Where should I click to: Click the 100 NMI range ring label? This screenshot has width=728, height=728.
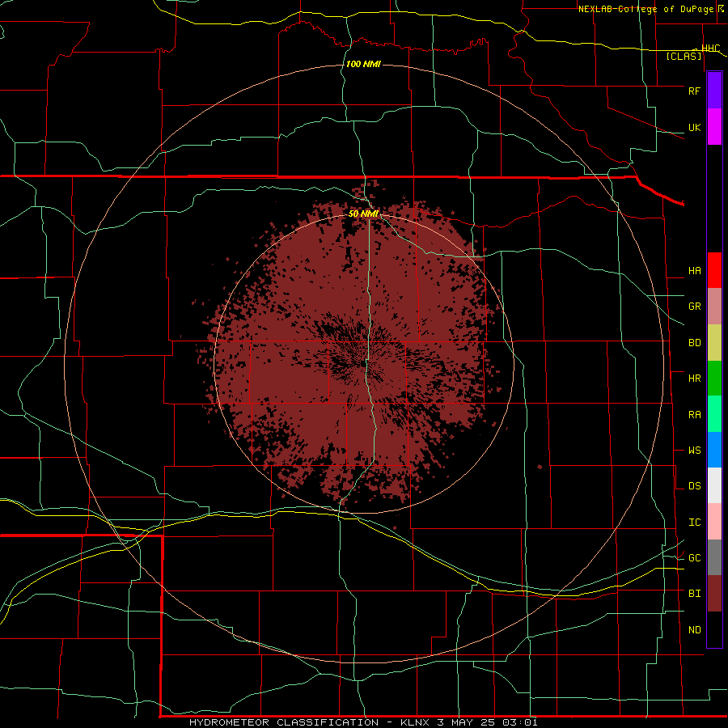pyautogui.click(x=363, y=64)
